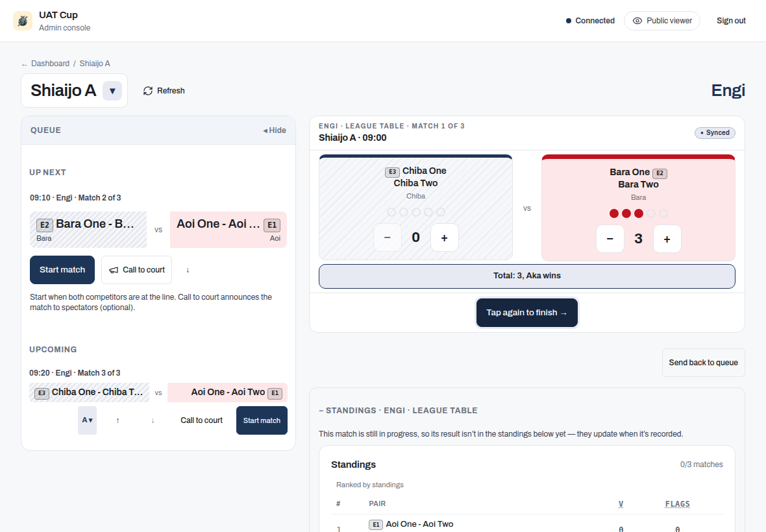Decrease Chiba score with minus button
The width and height of the screenshot is (766, 532).
tap(388, 237)
